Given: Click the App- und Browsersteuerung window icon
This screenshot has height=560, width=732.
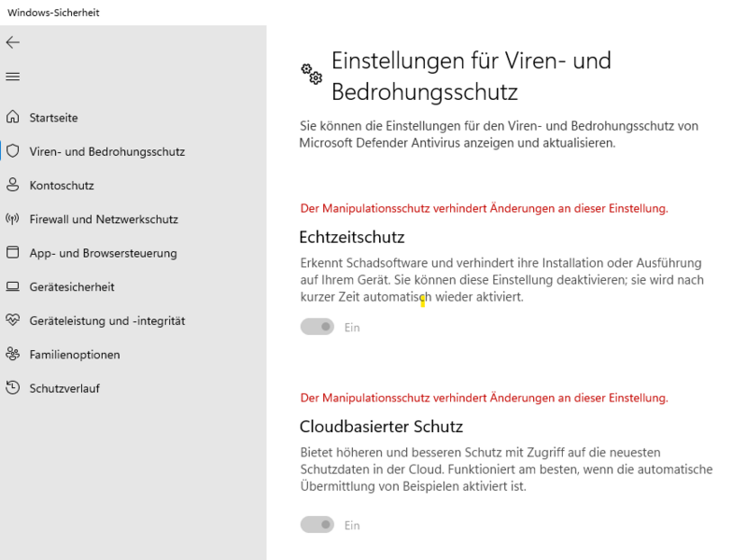Looking at the screenshot, I should (12, 253).
